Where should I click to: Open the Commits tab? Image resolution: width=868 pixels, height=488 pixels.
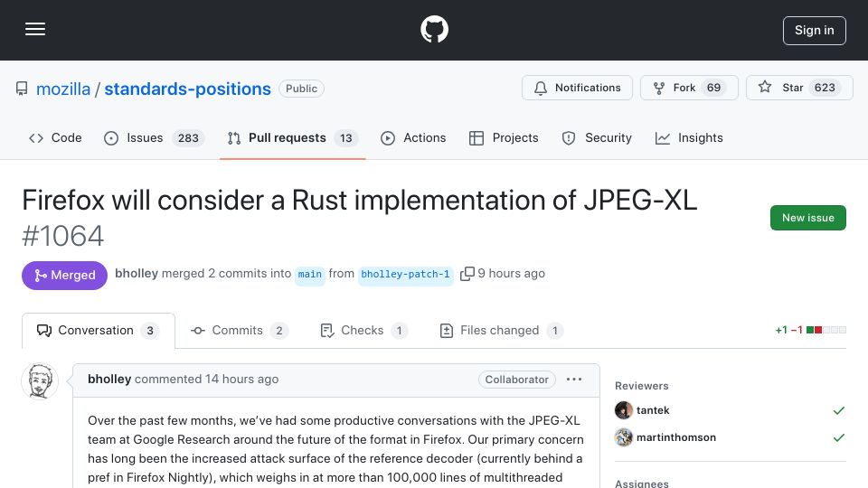click(x=239, y=331)
